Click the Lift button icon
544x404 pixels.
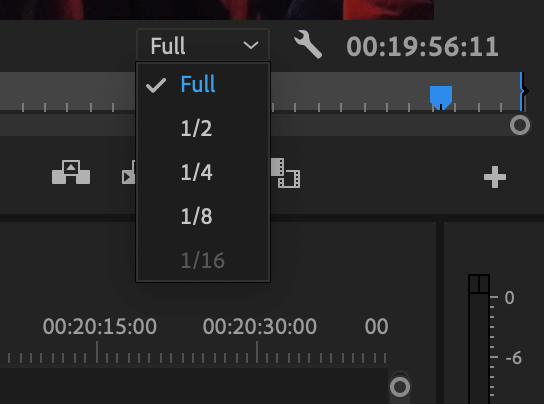71,172
